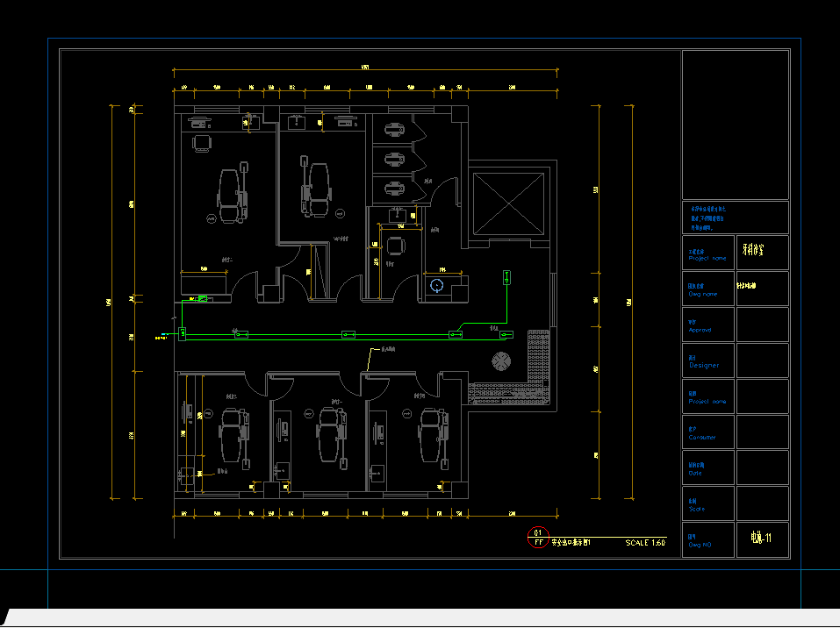Image resolution: width=840 pixels, height=628 pixels.
Task: Click the green exit sign on the corridor's left end
Action: tap(182, 333)
